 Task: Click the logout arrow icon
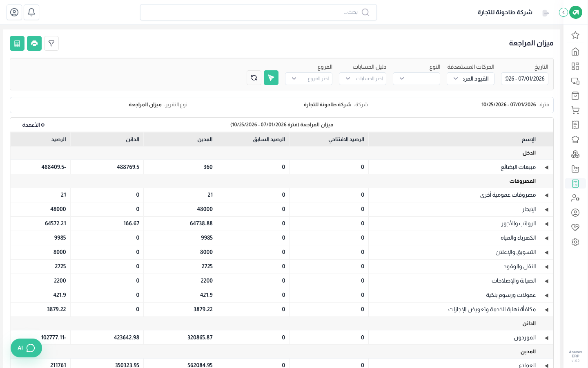546,13
